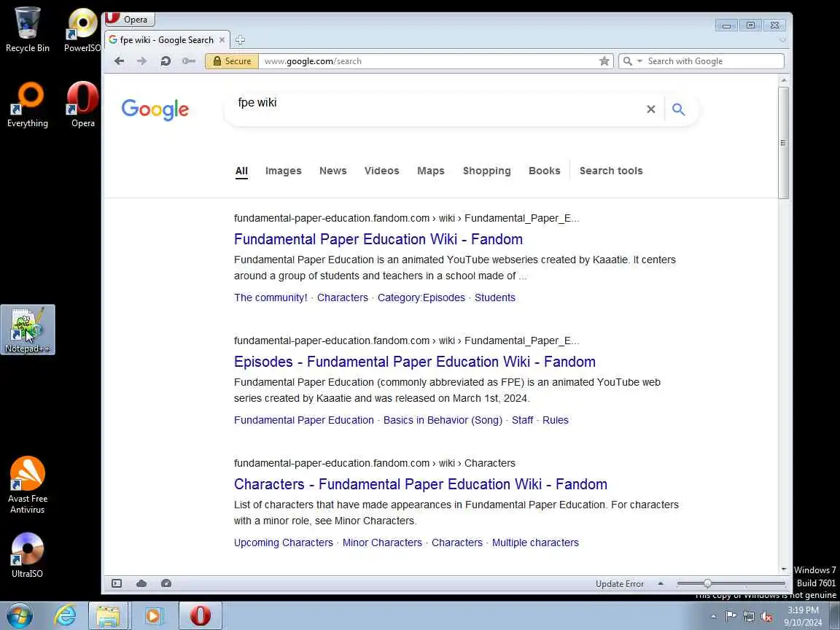Open the Action Center flag tray icon
840x630 pixels.
pyautogui.click(x=730, y=616)
